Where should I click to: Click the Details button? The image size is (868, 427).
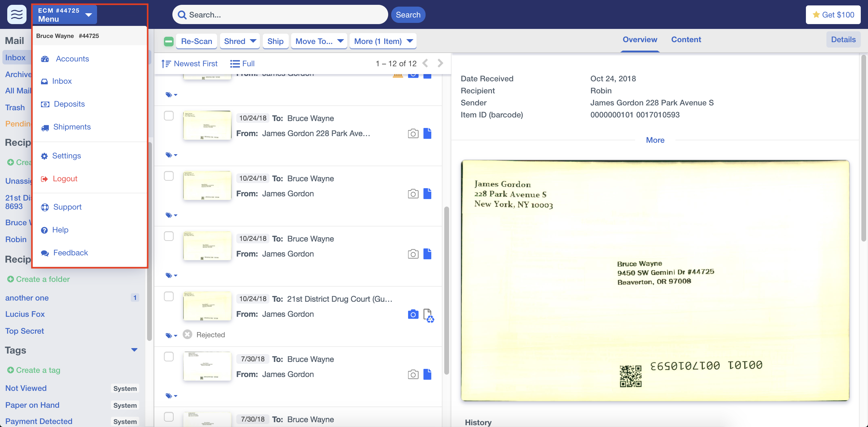click(843, 40)
